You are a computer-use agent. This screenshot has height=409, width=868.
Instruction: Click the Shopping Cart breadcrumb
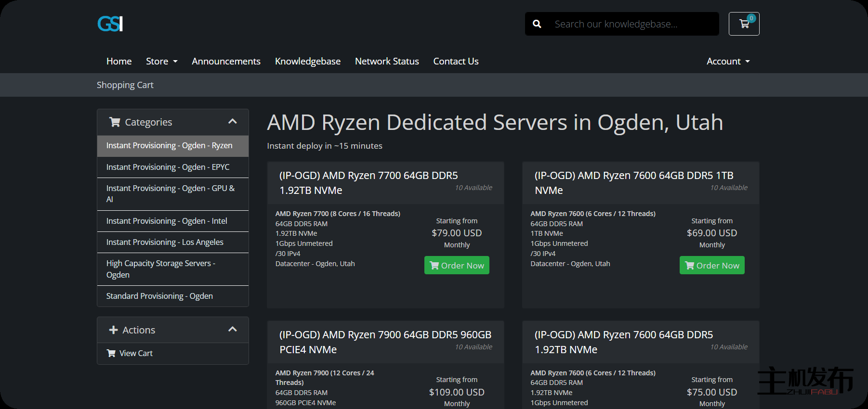click(125, 85)
